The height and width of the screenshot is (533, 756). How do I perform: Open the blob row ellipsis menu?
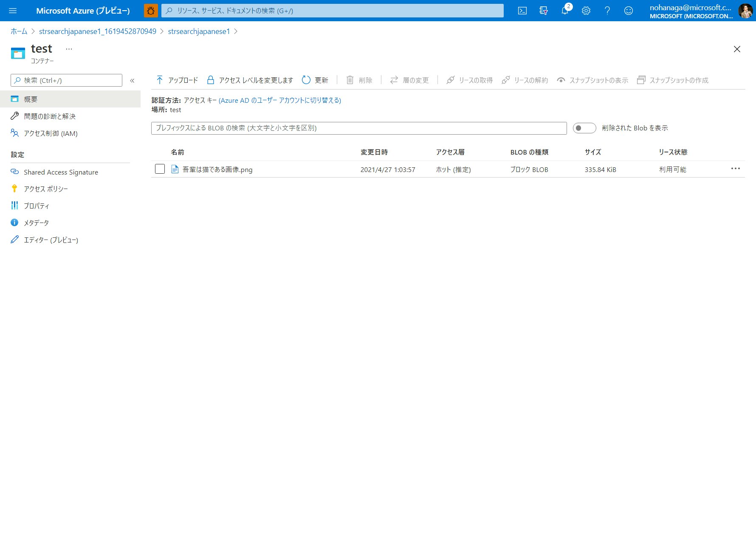click(736, 169)
